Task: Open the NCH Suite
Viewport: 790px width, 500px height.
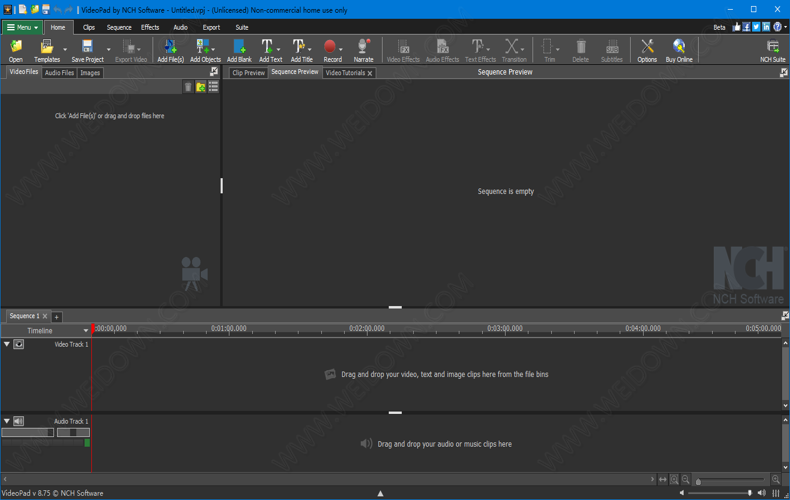Action: (772, 50)
